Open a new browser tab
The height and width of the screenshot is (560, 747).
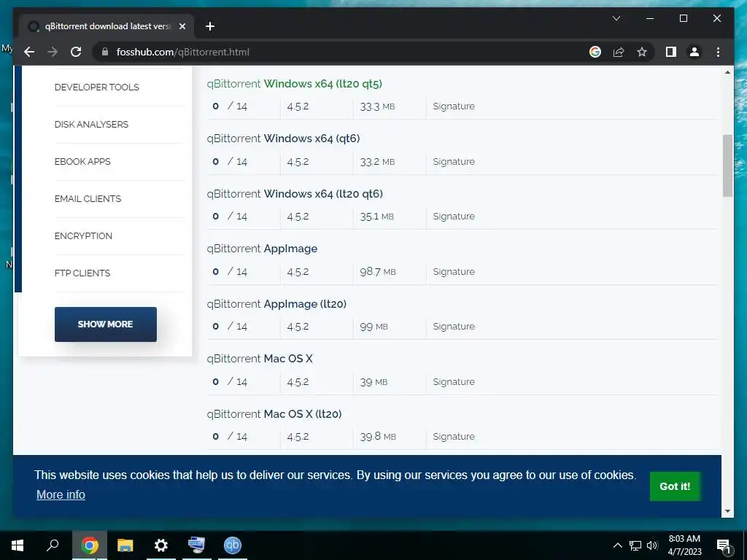(x=209, y=26)
